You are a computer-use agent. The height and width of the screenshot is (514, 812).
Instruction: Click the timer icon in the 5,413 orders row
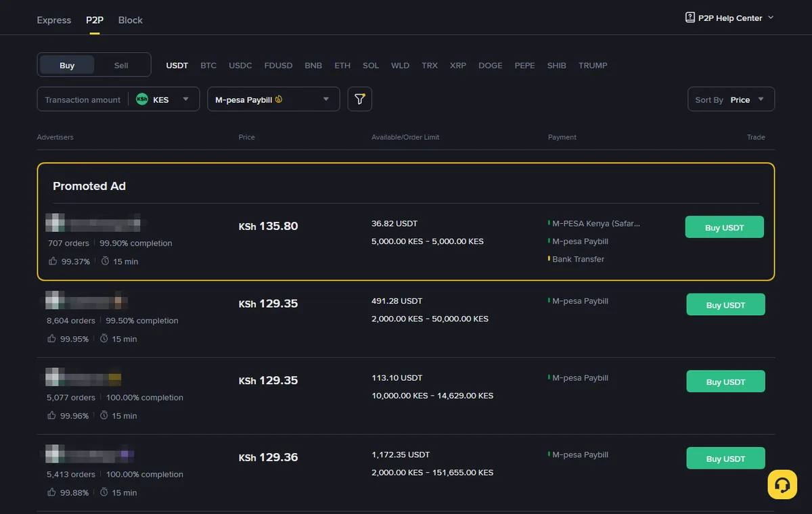(104, 492)
